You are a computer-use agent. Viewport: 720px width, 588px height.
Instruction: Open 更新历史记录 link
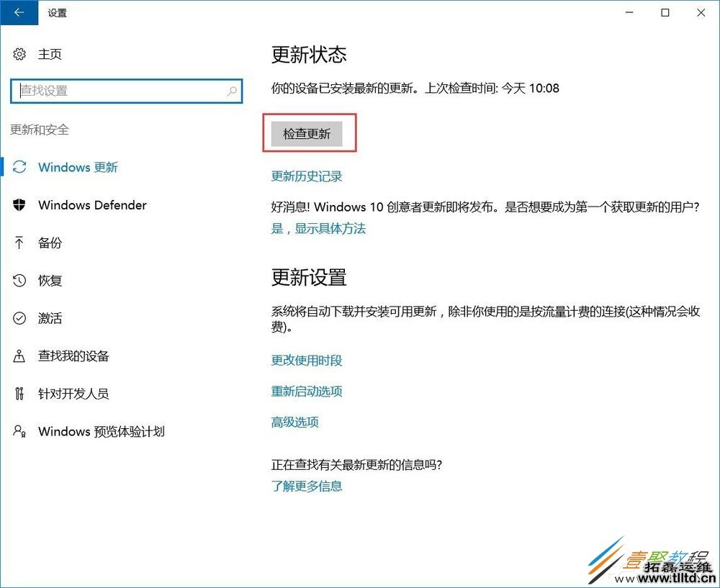[307, 176]
